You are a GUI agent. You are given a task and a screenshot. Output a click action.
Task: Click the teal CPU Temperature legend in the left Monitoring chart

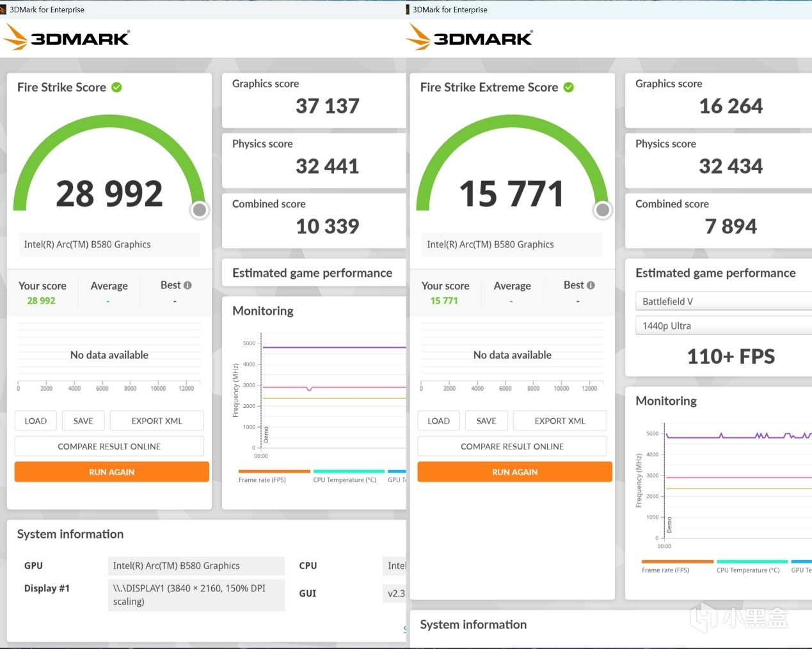tap(349, 476)
